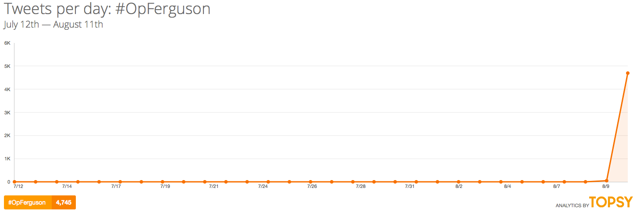644x223 pixels.
Task: Click the 8/7 x-axis date label
Action: point(556,187)
